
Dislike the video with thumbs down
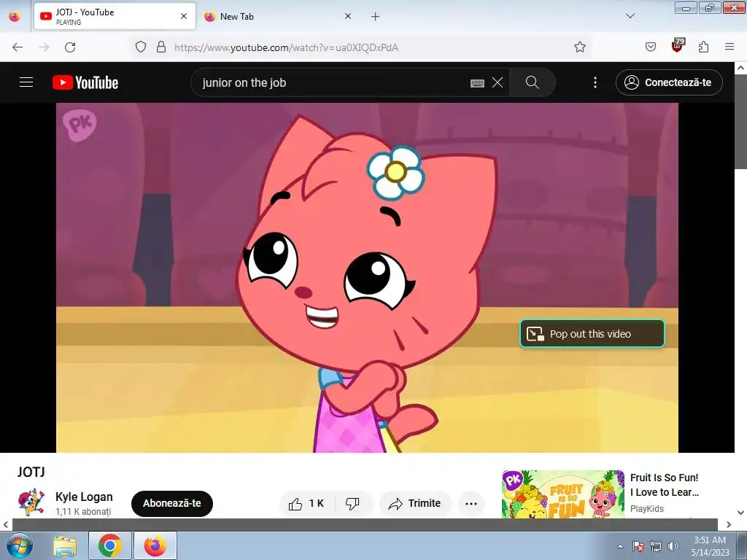[x=352, y=503]
